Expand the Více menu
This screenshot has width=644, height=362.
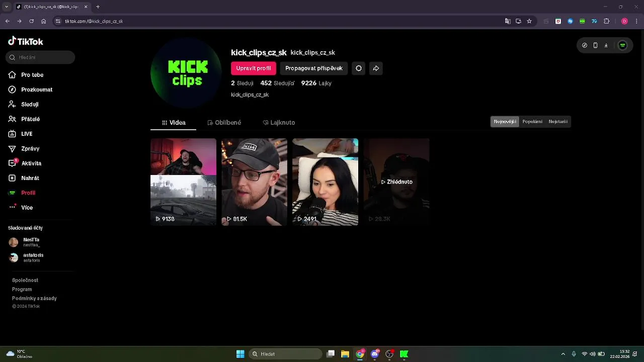point(21,208)
